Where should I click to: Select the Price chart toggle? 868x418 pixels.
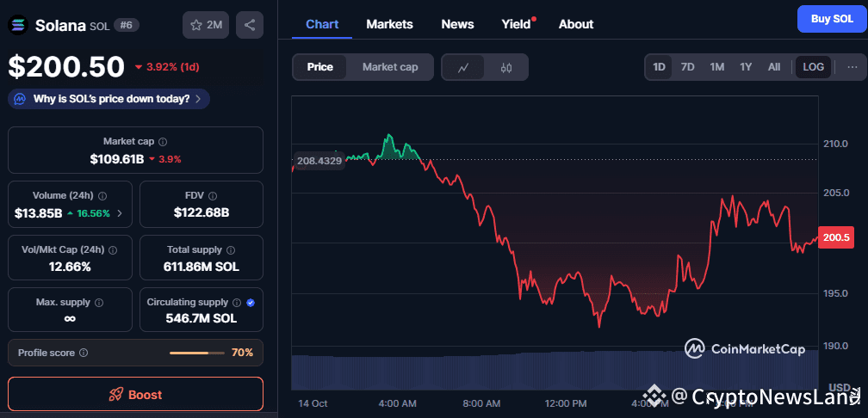320,67
